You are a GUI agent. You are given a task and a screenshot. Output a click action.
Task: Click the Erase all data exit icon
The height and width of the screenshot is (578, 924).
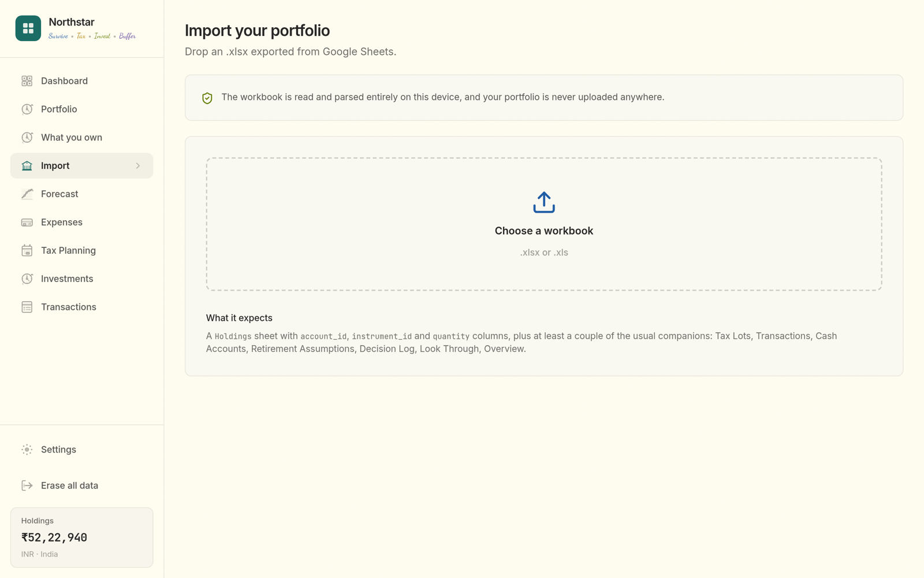pyautogui.click(x=27, y=486)
